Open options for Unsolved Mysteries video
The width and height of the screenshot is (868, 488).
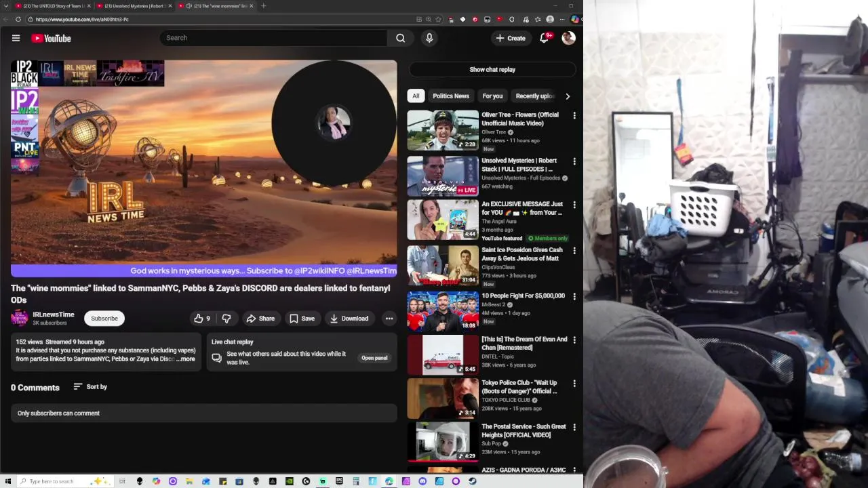point(574,162)
